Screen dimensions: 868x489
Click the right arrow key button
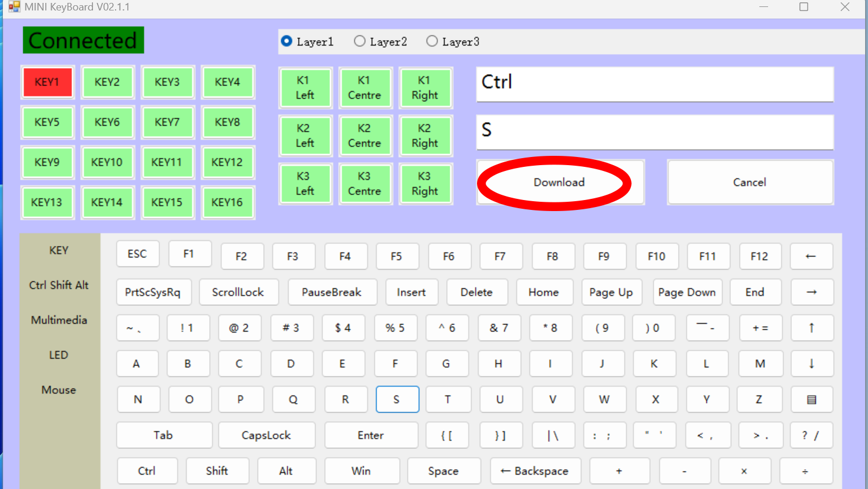point(812,292)
